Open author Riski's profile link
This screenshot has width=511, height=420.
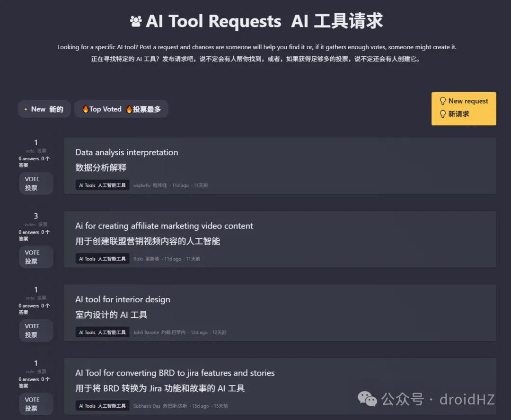pyautogui.click(x=138, y=259)
